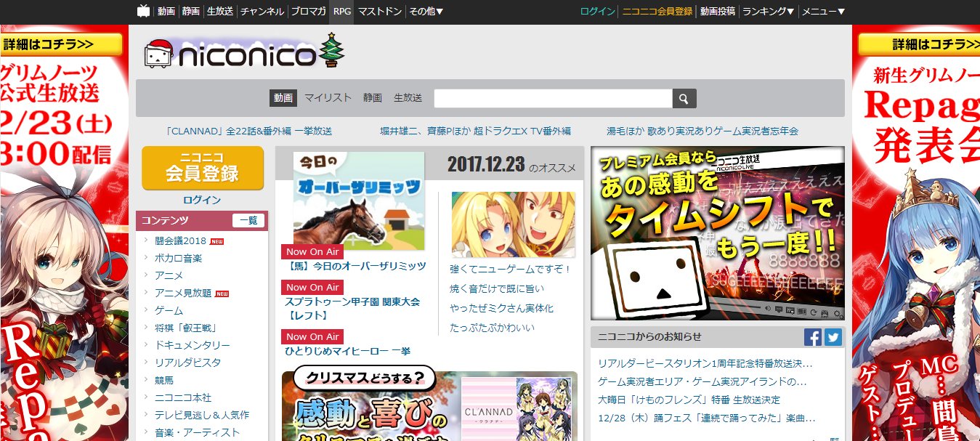The width and height of the screenshot is (980, 441).
Task: Open 強くてニューゲームですぞ！ link
Action: pos(511,270)
